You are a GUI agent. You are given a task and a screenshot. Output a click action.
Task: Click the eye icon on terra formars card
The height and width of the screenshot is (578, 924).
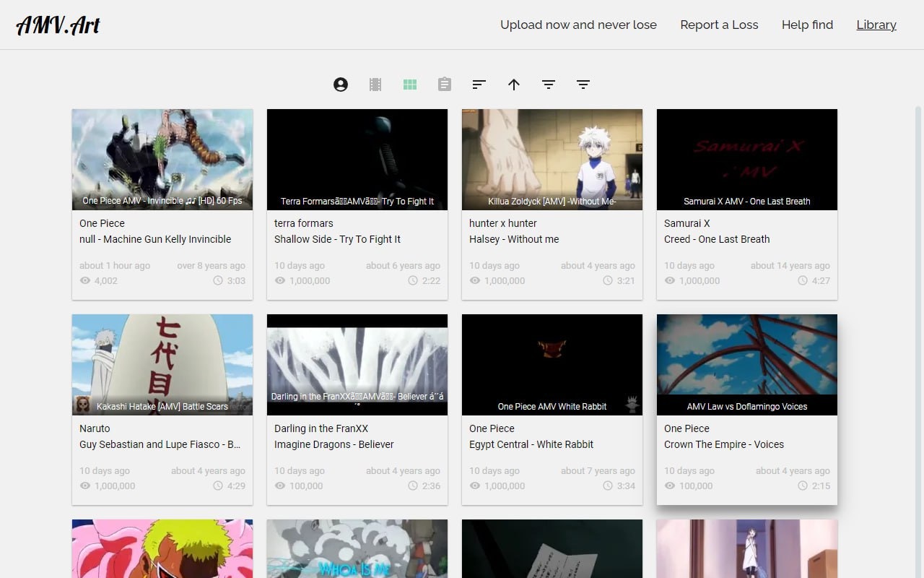coord(280,280)
